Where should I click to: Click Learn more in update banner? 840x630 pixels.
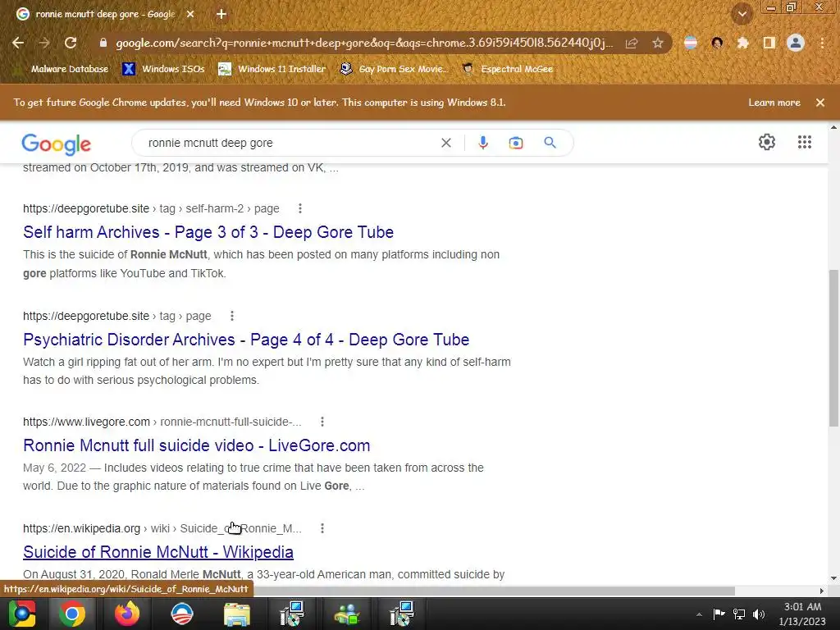pos(774,103)
